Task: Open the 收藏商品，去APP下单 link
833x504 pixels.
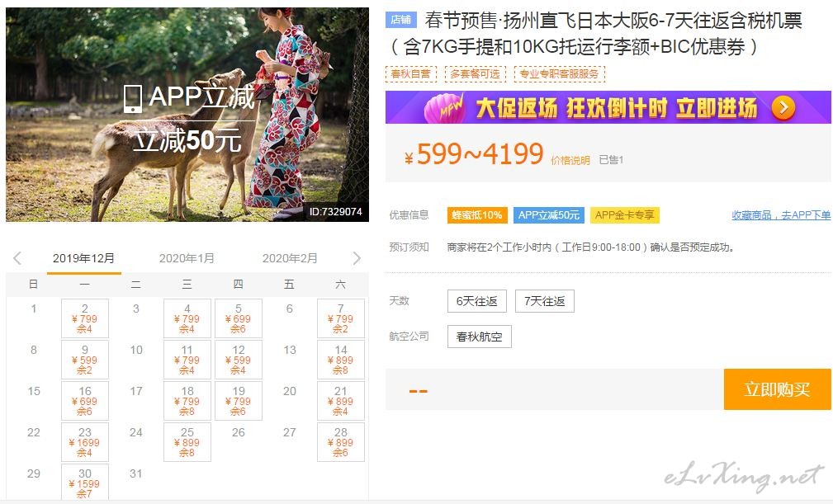Action: pos(781,214)
